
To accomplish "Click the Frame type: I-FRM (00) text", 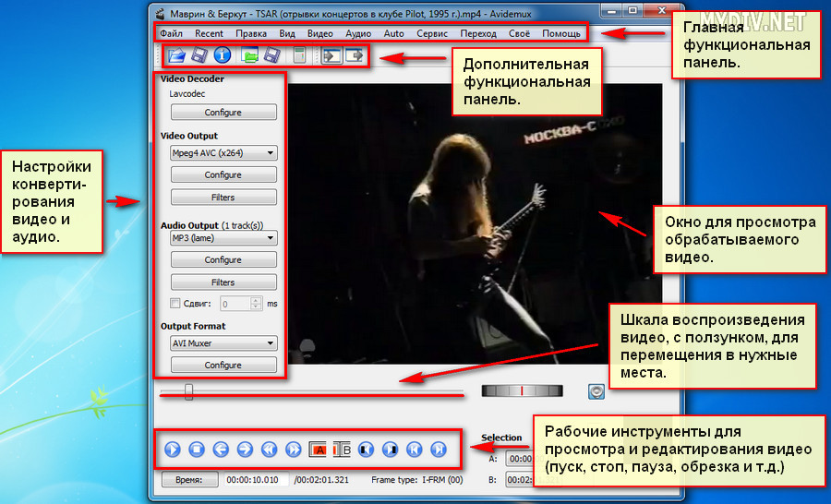I will (x=417, y=480).
